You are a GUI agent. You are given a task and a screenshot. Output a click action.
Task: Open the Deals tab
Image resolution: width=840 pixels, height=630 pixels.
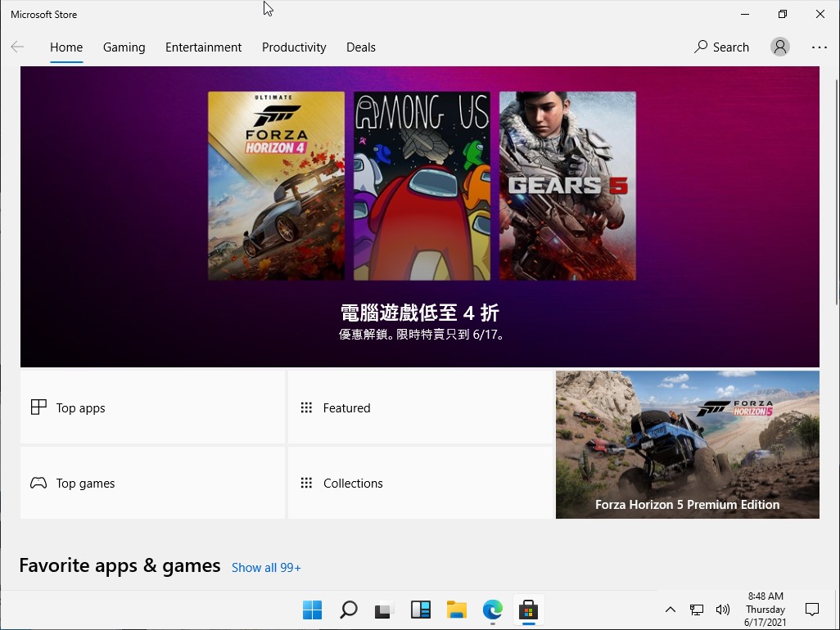(x=360, y=47)
